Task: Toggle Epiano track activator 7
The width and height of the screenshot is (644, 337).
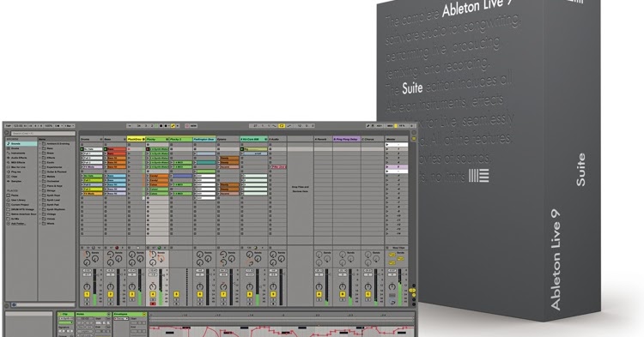Action: click(223, 294)
